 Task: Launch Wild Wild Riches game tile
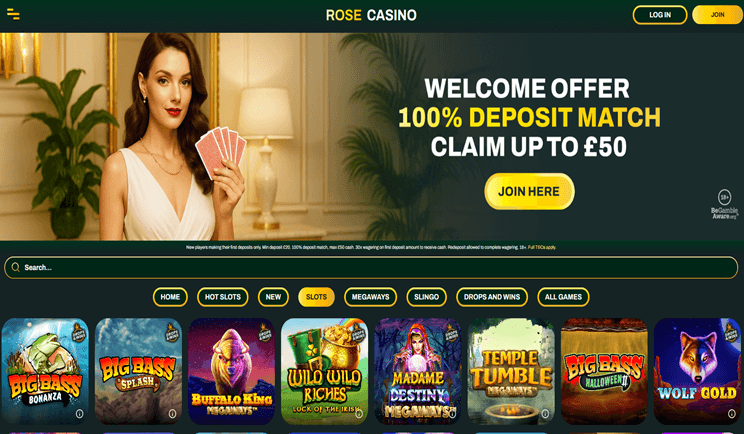[x=325, y=371]
